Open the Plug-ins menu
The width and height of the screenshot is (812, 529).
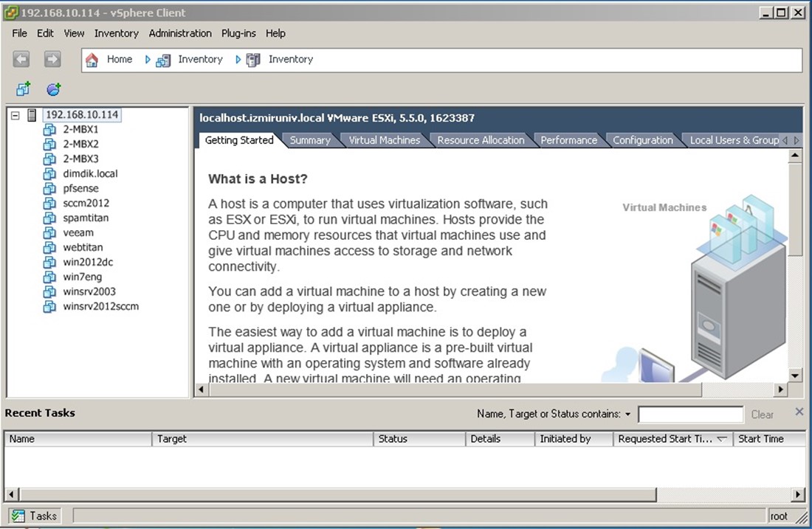click(x=238, y=33)
